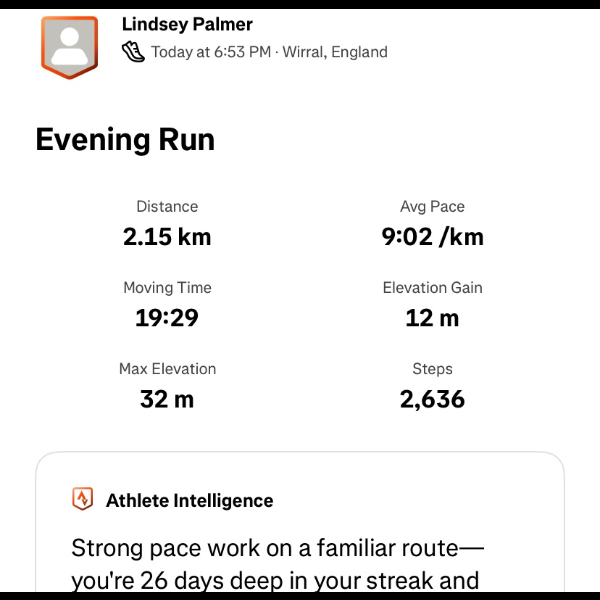This screenshot has width=600, height=600.
Task: Tap the 2.15 km distance value
Action: 167,237
